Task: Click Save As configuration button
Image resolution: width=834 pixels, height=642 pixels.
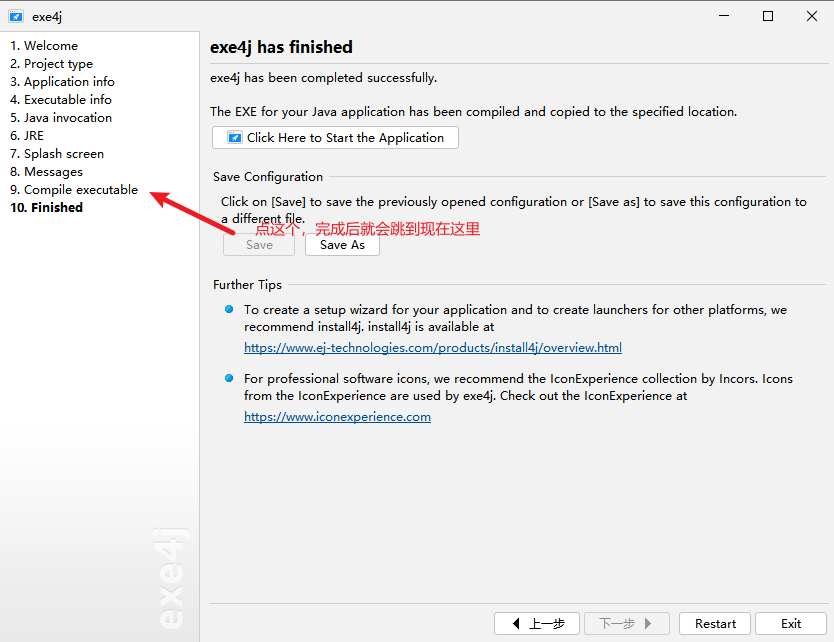Action: pyautogui.click(x=342, y=245)
